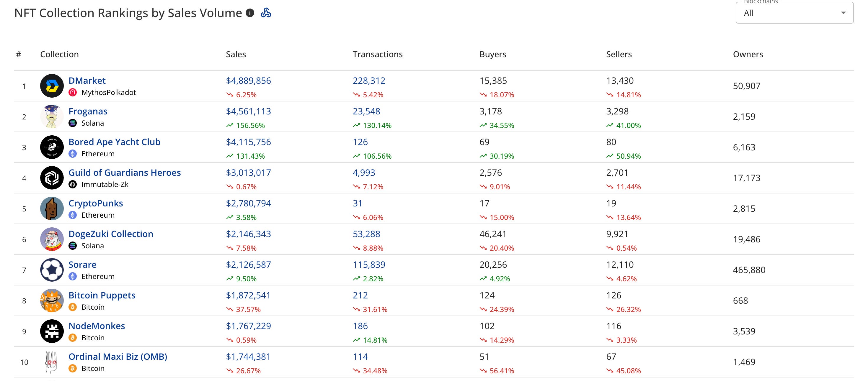Click Froganas sales value $4,561,113
This screenshot has width=868, height=381.
[248, 111]
